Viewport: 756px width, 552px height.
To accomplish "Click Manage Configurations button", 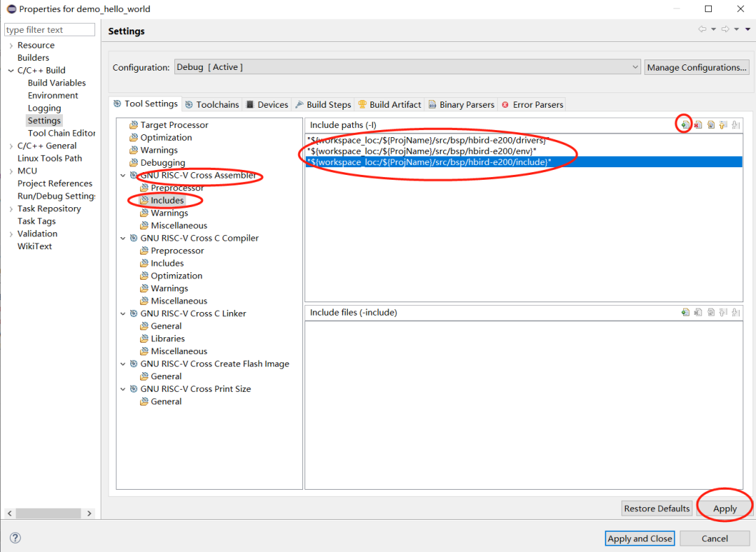I will pyautogui.click(x=696, y=67).
